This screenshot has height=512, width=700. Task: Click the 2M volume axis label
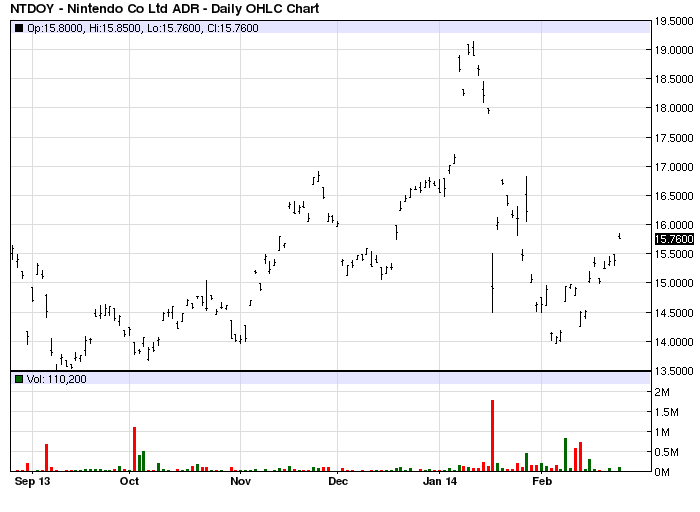[662, 392]
